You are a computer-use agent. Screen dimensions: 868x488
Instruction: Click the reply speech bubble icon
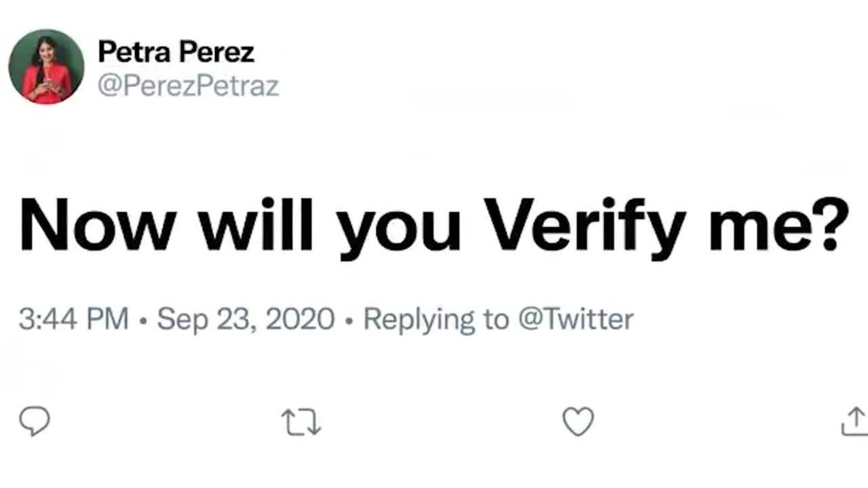(34, 421)
